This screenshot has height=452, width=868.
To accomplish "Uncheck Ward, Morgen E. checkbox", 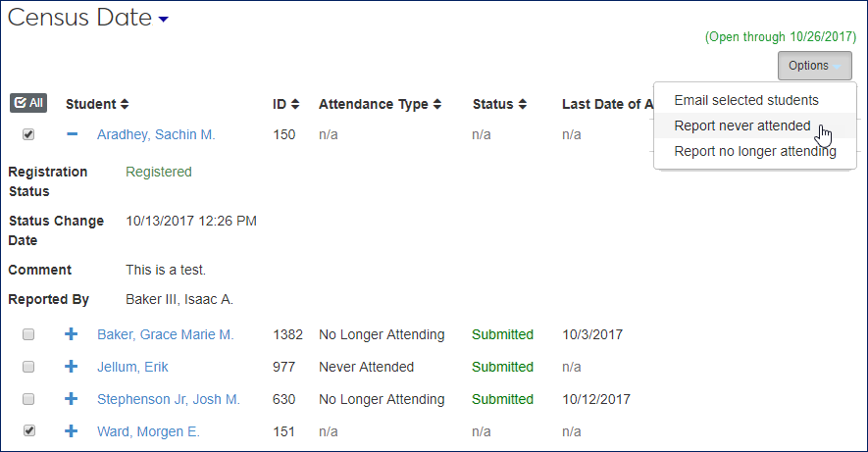I will (28, 431).
